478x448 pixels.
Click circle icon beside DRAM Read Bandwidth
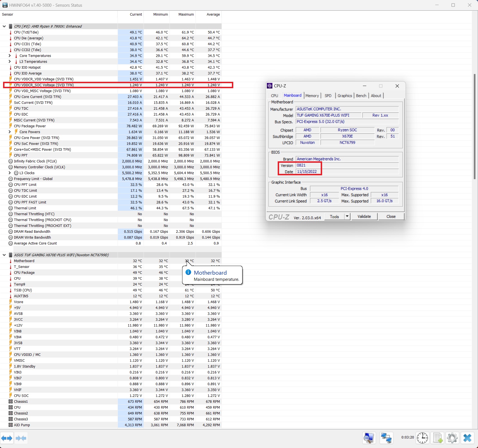11,231
